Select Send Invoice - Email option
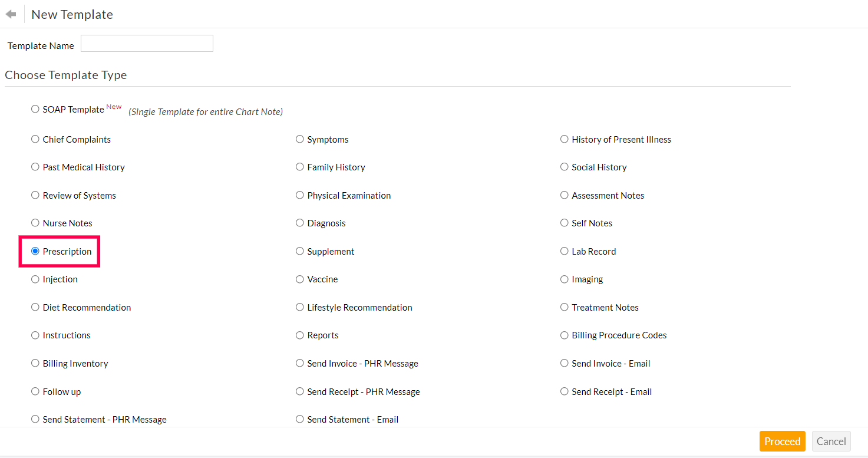The width and height of the screenshot is (868, 458). click(x=564, y=363)
